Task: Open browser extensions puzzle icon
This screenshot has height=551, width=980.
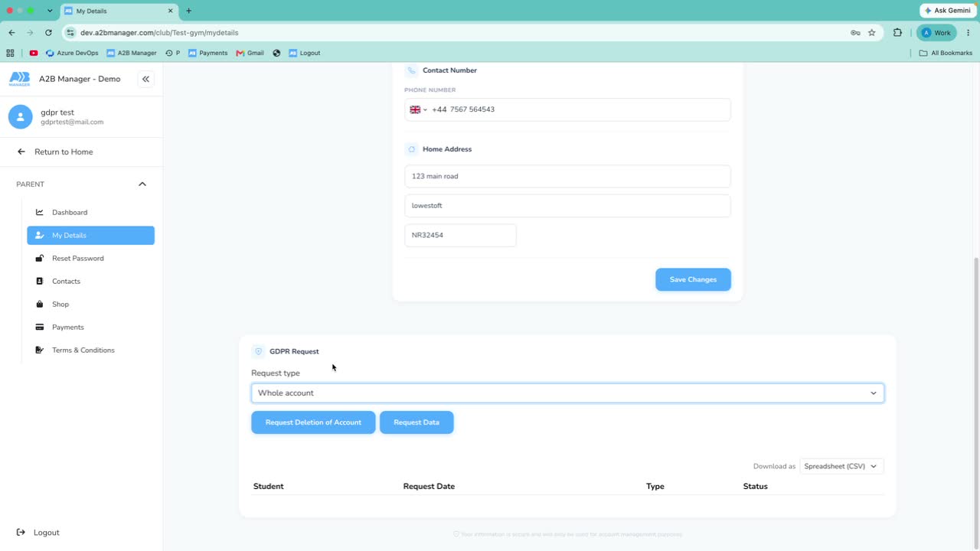Action: click(x=897, y=33)
